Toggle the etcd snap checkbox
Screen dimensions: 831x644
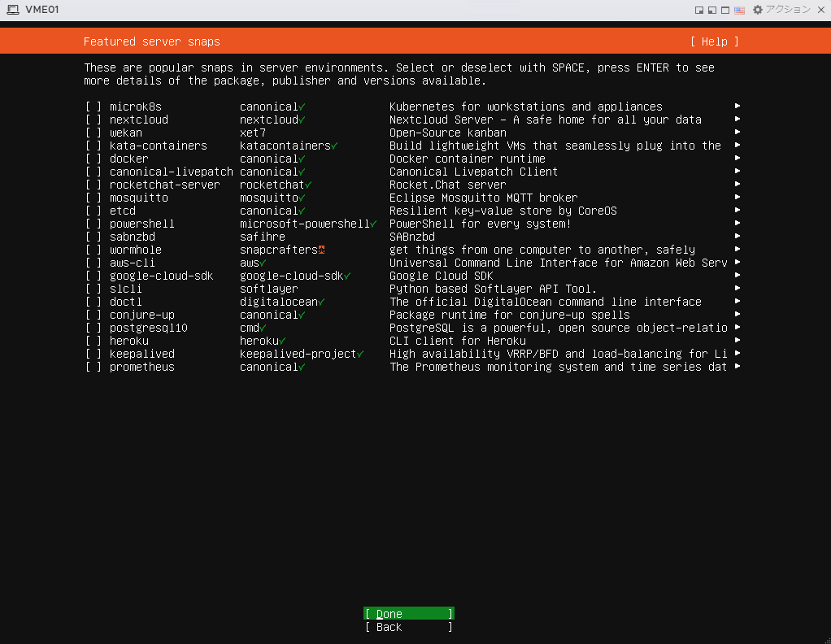94,211
